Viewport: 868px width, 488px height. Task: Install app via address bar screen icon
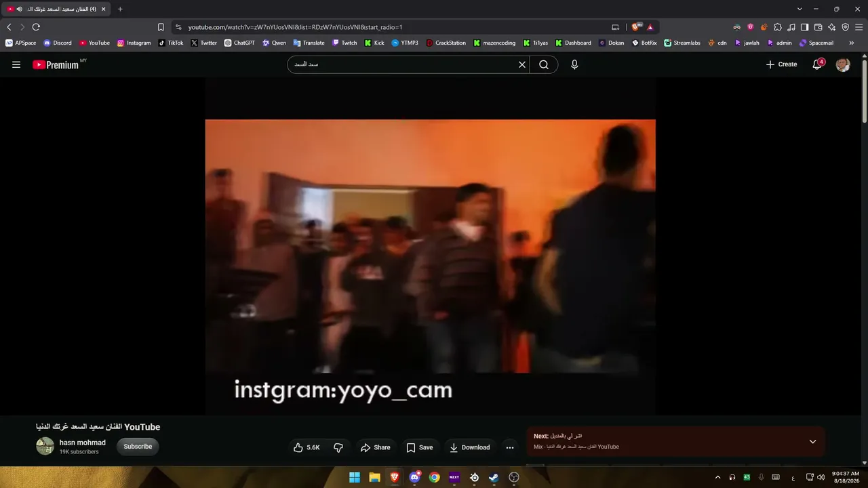(616, 27)
